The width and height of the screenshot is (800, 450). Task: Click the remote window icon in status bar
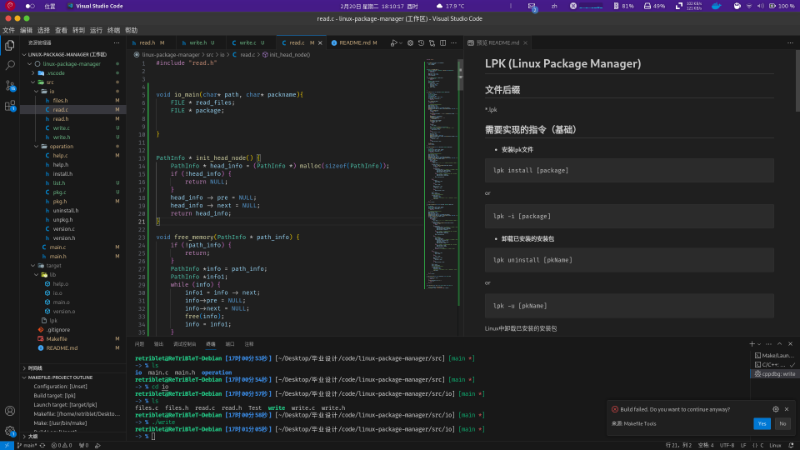tap(6, 445)
